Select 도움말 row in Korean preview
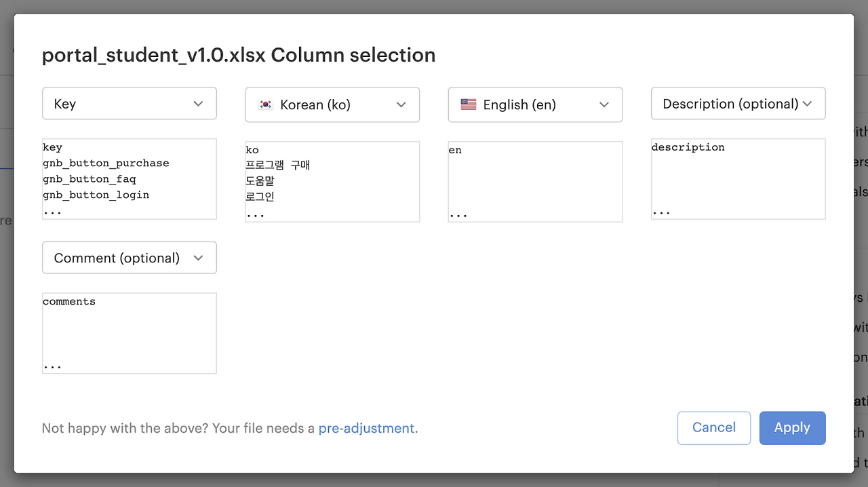Viewport: 868px width, 487px height. (260, 181)
